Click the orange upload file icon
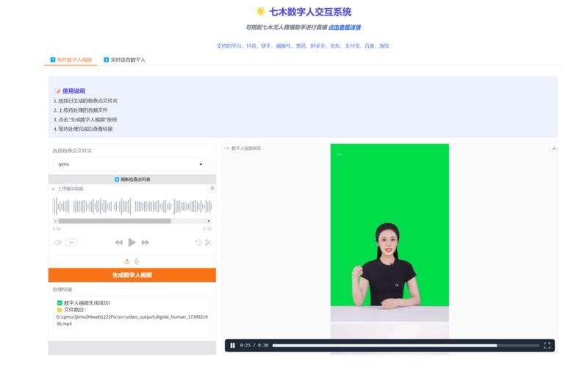588x376 pixels. pos(127,261)
